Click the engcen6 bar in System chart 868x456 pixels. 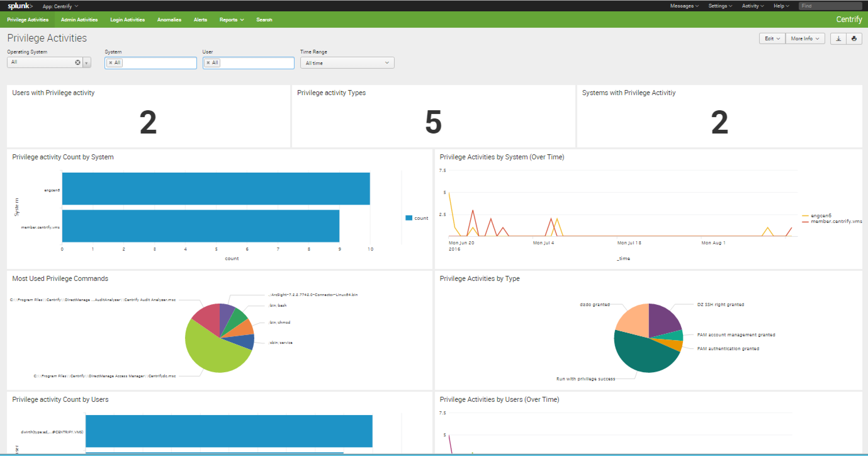pos(216,189)
